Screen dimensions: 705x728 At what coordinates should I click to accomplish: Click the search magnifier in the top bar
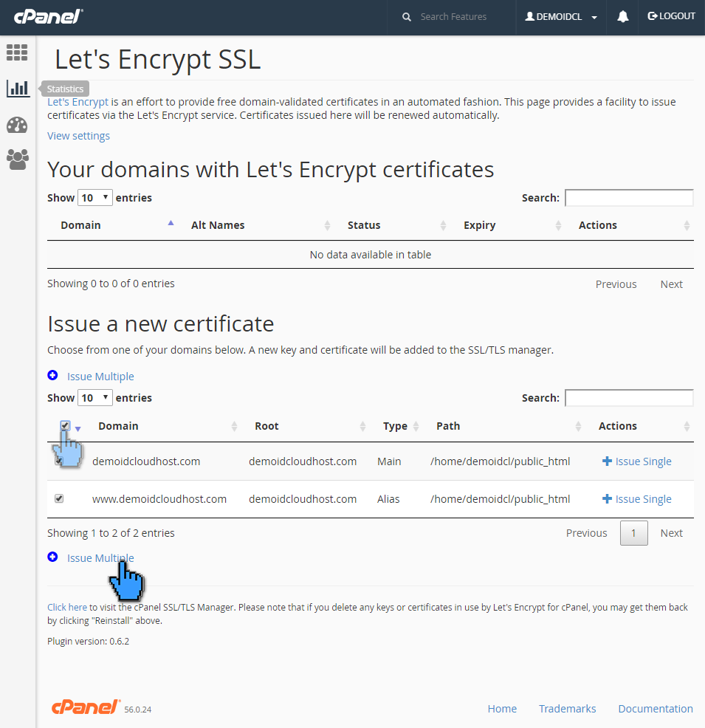click(405, 16)
